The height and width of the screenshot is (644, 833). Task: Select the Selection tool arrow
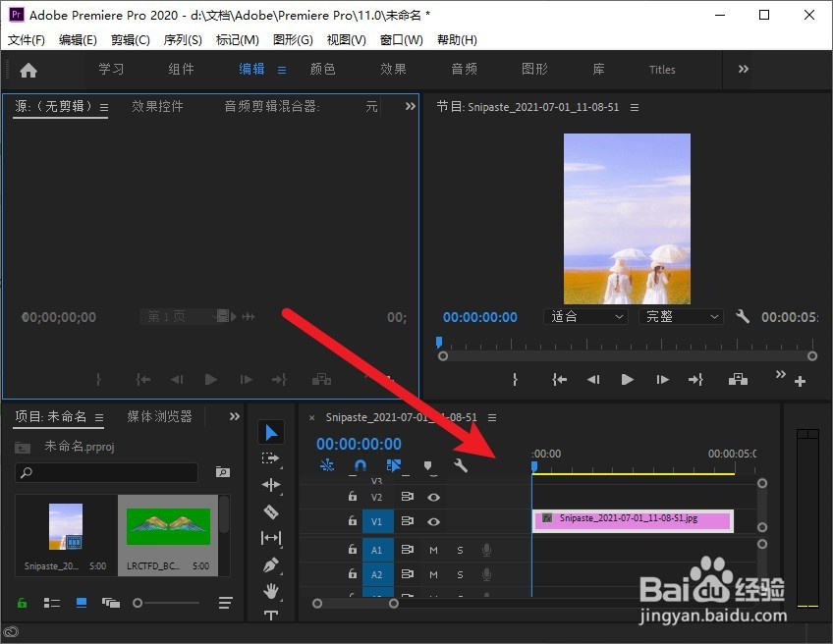coord(271,433)
